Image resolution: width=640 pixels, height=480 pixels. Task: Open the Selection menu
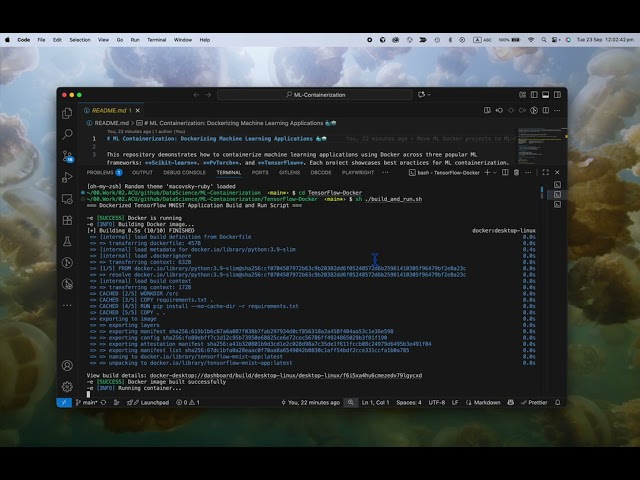click(80, 40)
